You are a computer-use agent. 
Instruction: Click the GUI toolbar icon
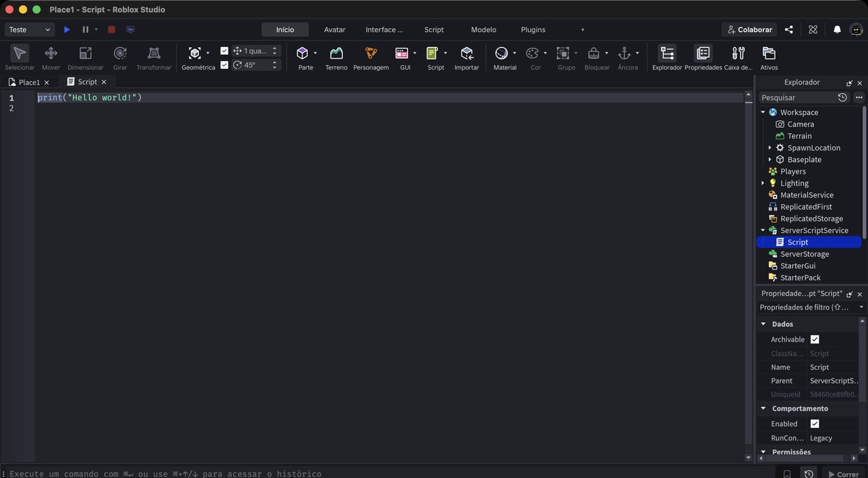pos(401,54)
